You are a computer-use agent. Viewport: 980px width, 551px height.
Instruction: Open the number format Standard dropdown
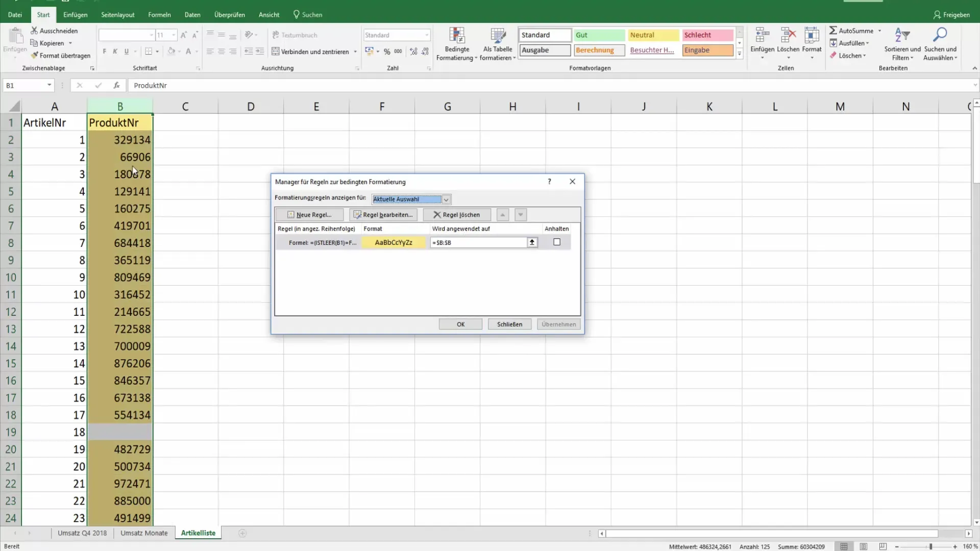pyautogui.click(x=427, y=35)
